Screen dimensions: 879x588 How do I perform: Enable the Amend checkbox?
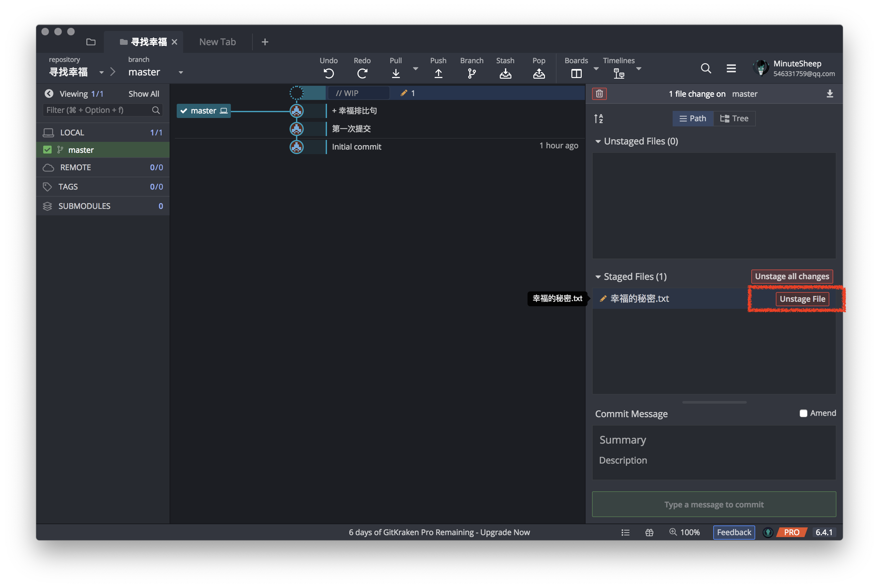click(803, 413)
